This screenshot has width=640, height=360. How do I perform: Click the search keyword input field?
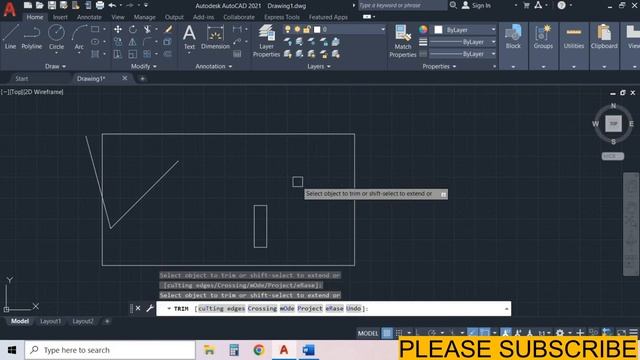[402, 5]
